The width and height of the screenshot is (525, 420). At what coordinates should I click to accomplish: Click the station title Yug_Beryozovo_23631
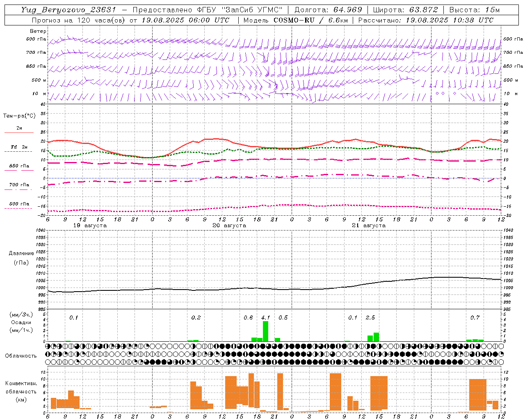(68, 10)
